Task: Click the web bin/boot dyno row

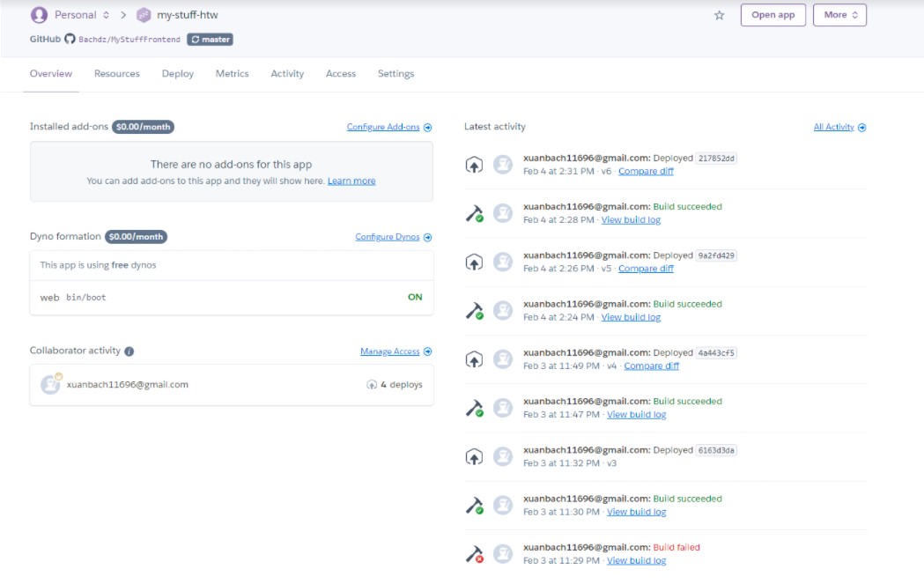Action: click(232, 297)
